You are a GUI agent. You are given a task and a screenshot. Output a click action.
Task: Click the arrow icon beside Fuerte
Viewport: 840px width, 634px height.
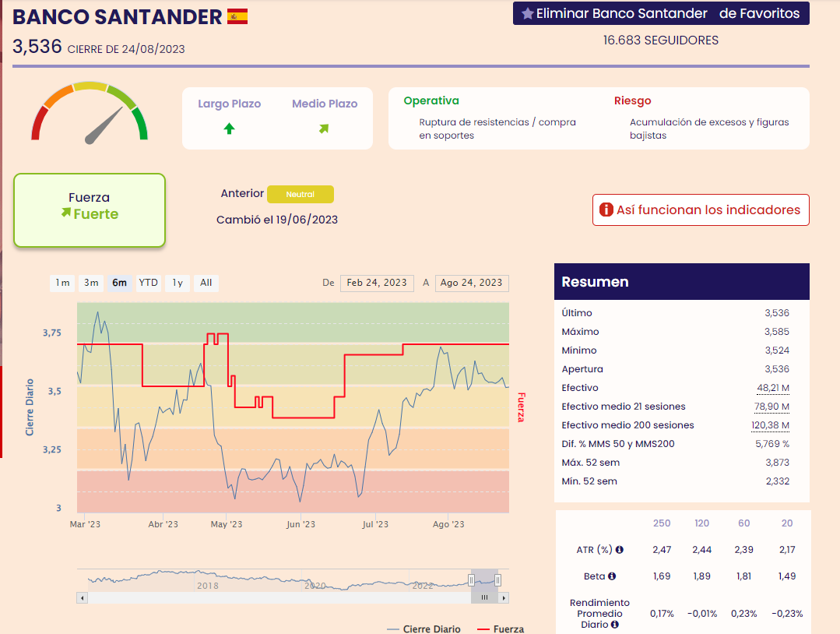coord(66,213)
